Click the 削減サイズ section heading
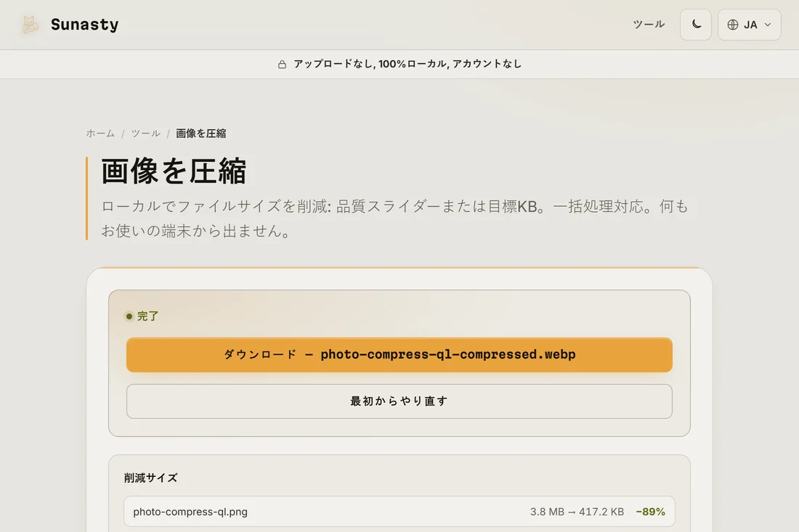Image resolution: width=799 pixels, height=532 pixels. (151, 478)
